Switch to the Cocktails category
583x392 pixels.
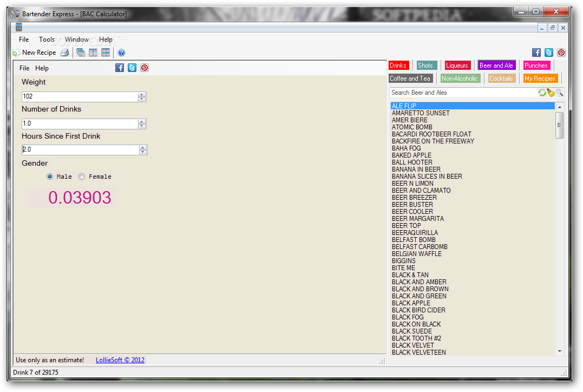(x=501, y=79)
